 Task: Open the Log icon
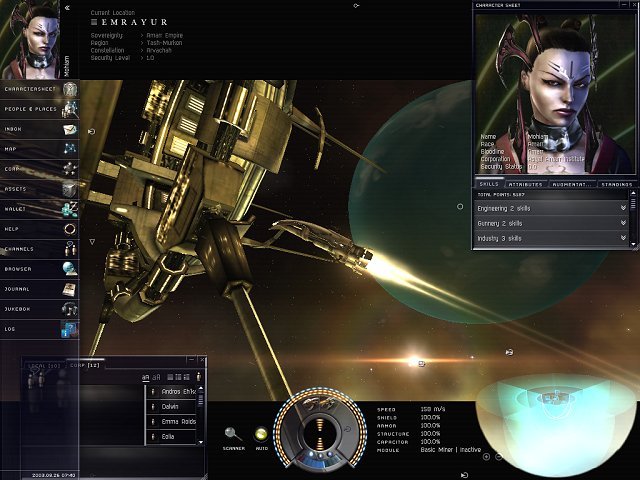point(69,329)
